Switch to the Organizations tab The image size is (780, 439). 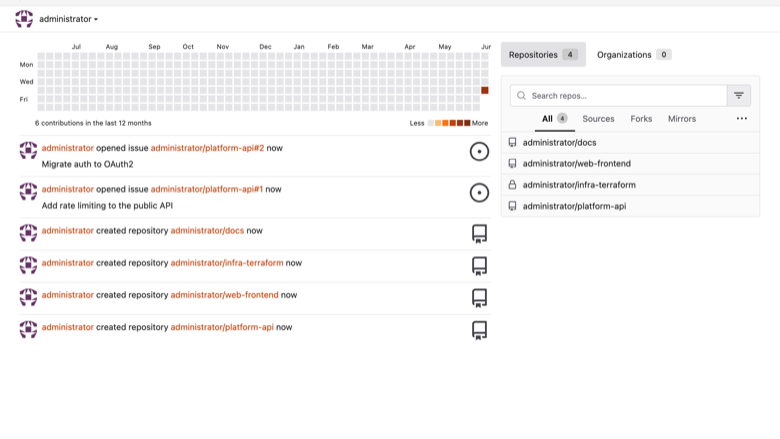click(634, 55)
